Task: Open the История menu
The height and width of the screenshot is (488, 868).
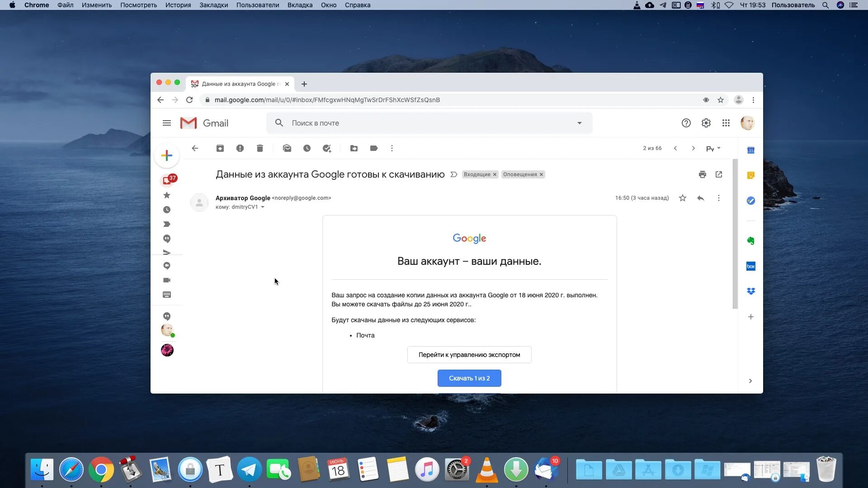Action: click(178, 5)
